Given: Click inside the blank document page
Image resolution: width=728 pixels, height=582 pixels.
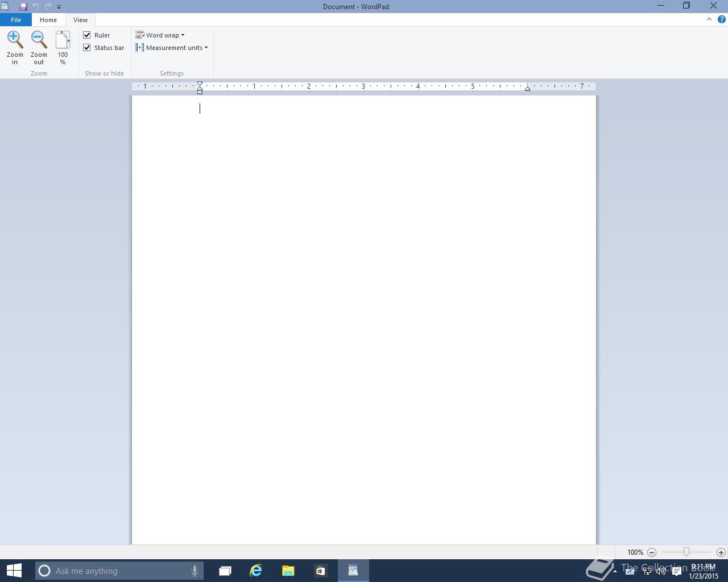Looking at the screenshot, I should (x=364, y=319).
